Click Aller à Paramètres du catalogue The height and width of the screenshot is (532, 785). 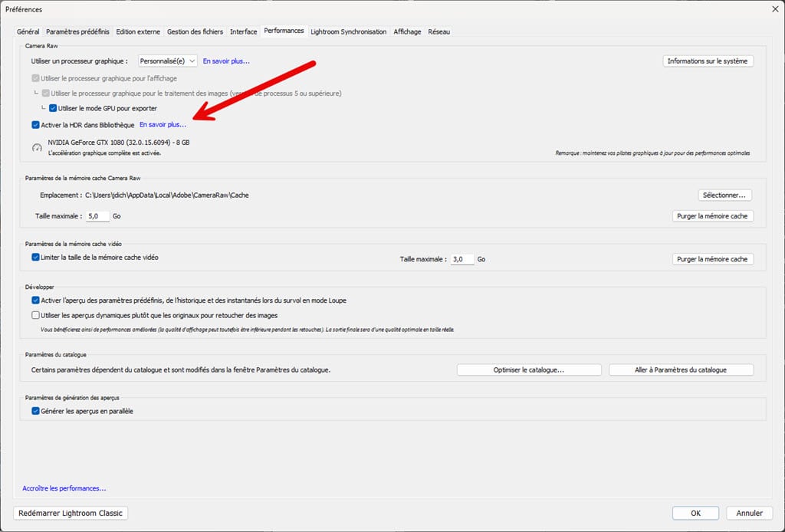681,369
